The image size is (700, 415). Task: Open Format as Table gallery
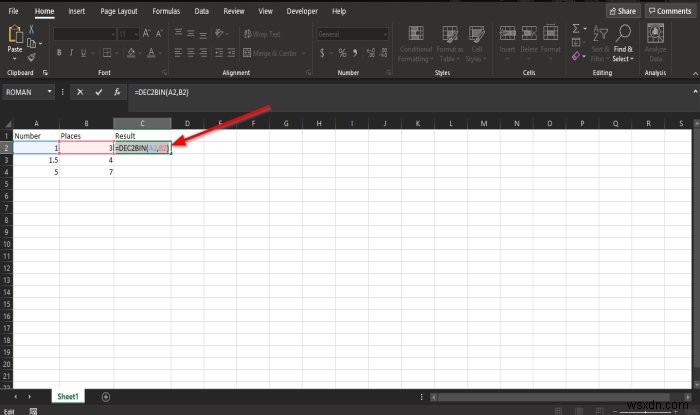(450, 44)
